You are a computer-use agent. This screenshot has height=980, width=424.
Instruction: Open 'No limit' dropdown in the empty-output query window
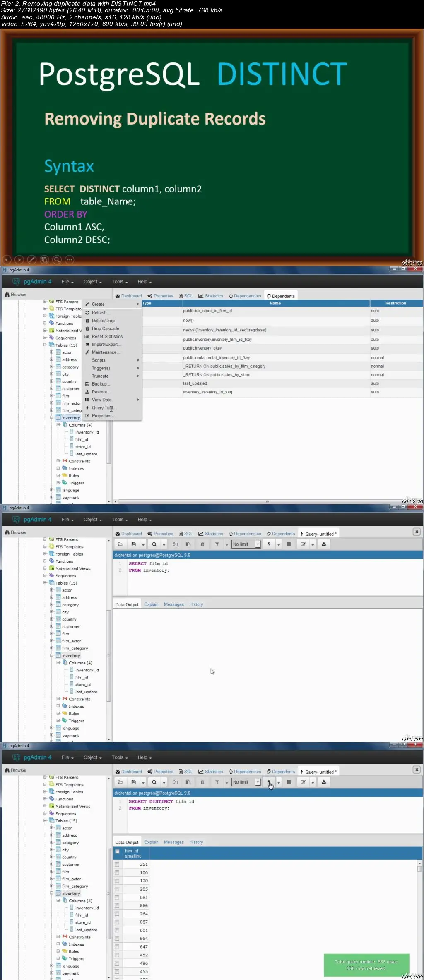click(246, 544)
